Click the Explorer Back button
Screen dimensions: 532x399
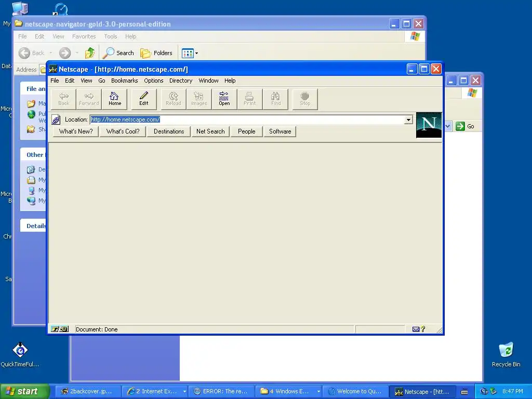point(32,53)
